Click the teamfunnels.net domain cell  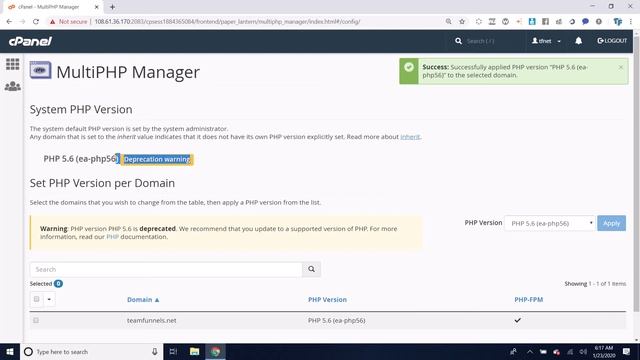coord(151,320)
